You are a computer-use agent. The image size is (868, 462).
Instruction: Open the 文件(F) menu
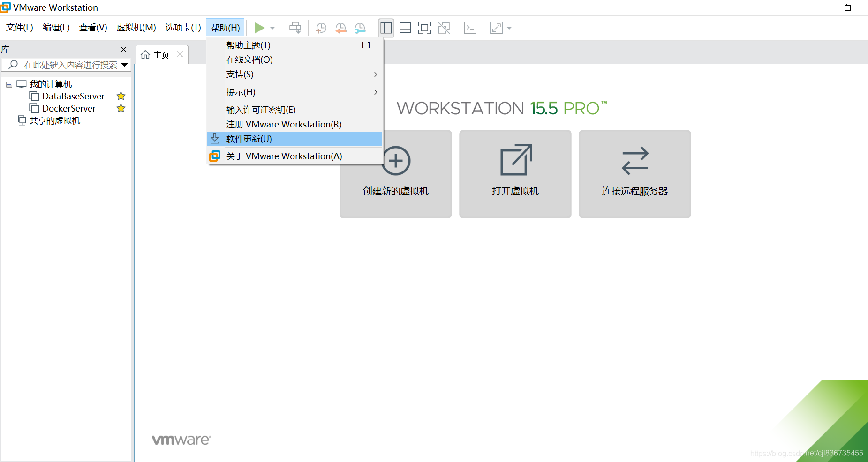(x=20, y=28)
